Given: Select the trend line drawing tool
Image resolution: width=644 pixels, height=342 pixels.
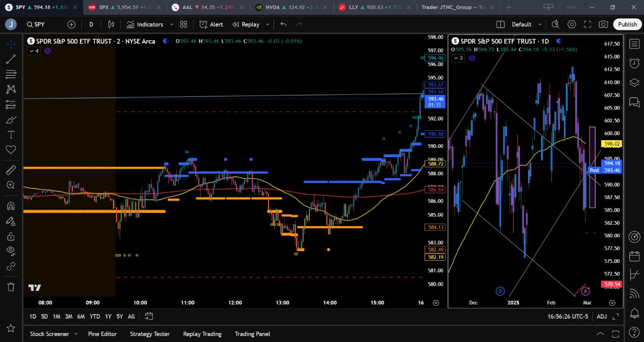Looking at the screenshot, I should click(11, 59).
